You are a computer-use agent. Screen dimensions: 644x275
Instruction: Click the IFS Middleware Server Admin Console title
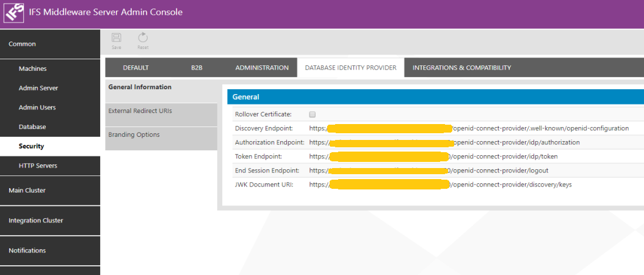click(x=106, y=12)
